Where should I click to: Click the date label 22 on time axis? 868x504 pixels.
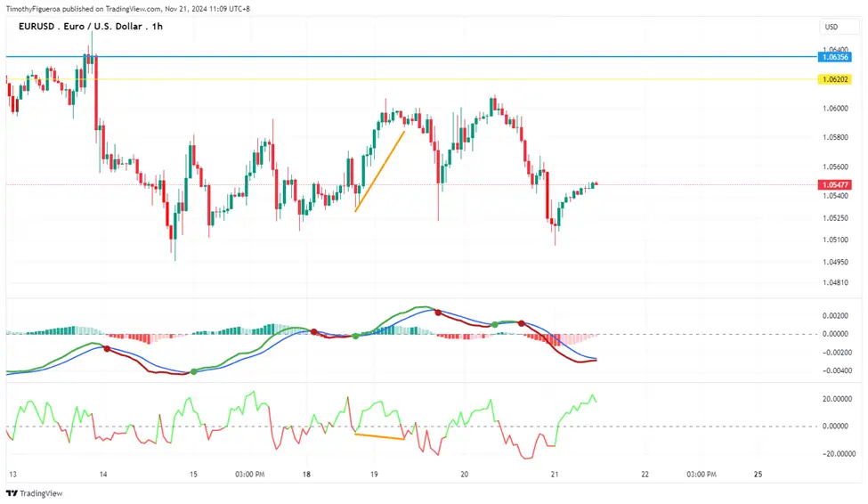pos(645,474)
